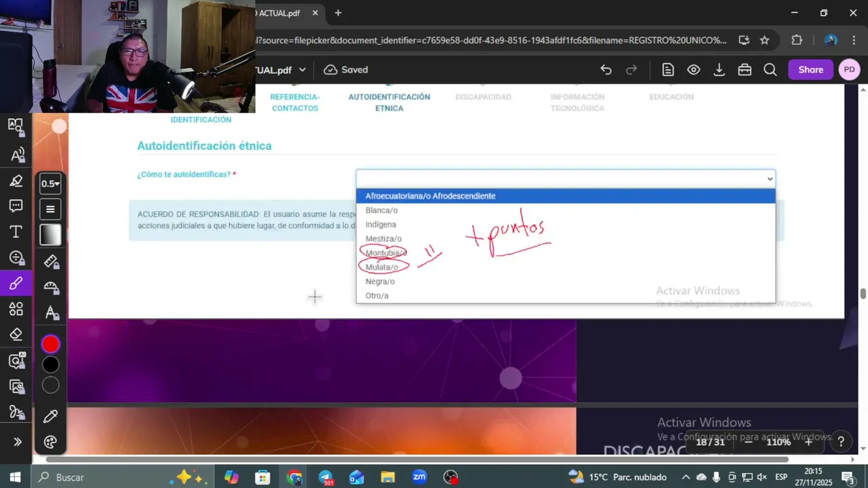Select Blanca/o option
Viewport: 868px width, 488px height.
coord(566,210)
